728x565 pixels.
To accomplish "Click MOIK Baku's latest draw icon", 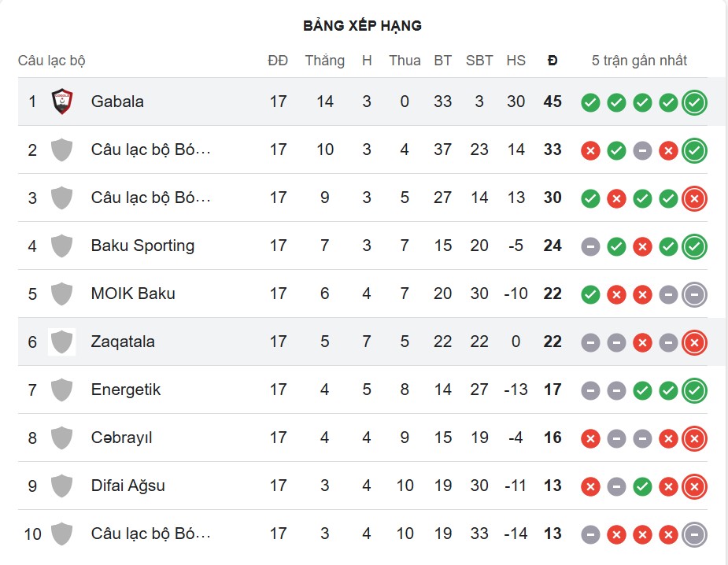I will [x=694, y=294].
